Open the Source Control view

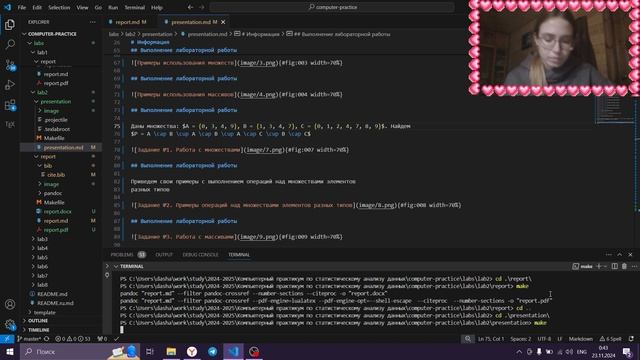pos(10,64)
